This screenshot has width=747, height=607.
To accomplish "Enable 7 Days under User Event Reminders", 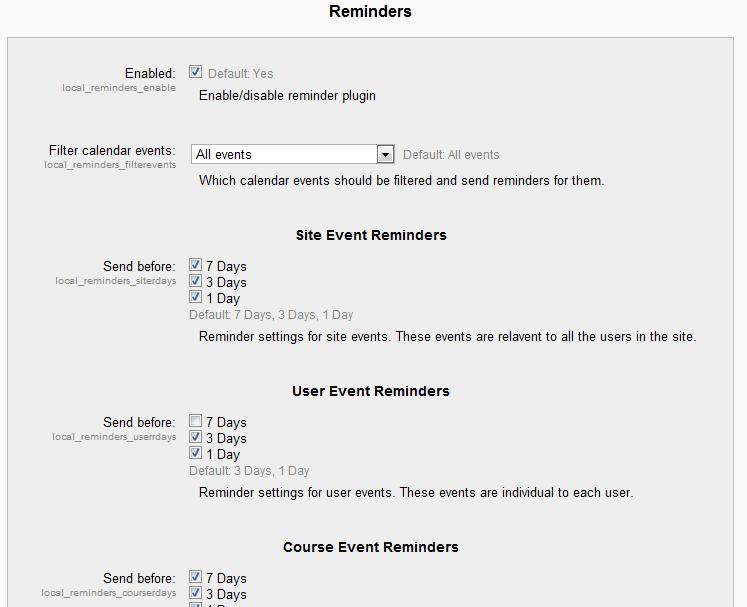I will pos(196,422).
